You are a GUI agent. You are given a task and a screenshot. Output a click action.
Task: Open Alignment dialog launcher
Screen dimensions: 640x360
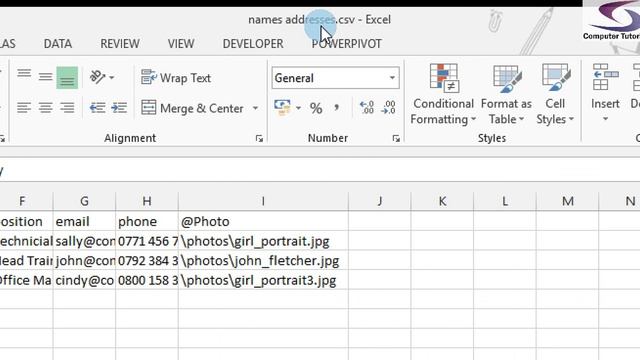(x=259, y=139)
